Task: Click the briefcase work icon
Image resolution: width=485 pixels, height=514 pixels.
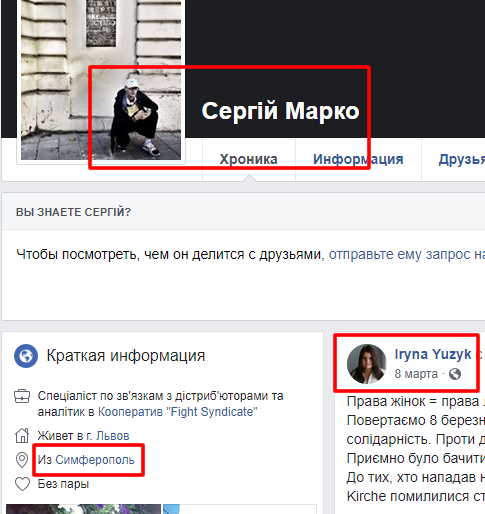Action: 22,396
